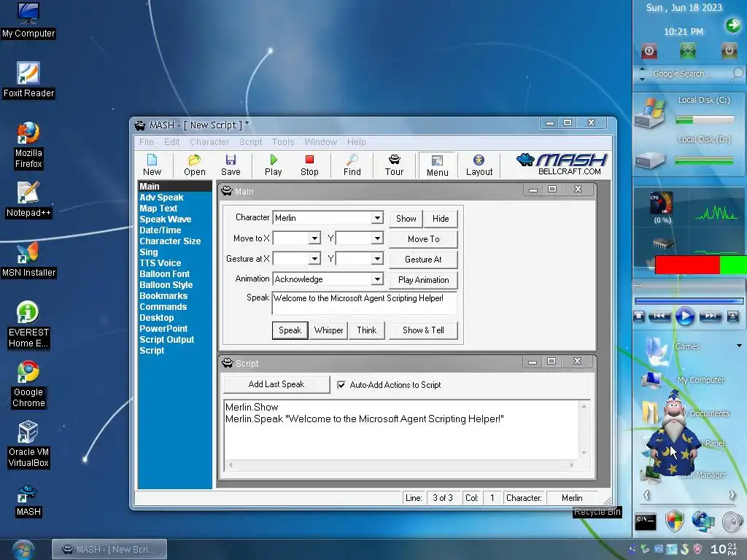
Task: Toggle Auto-Add Actions to Script checkbox
Action: [341, 385]
